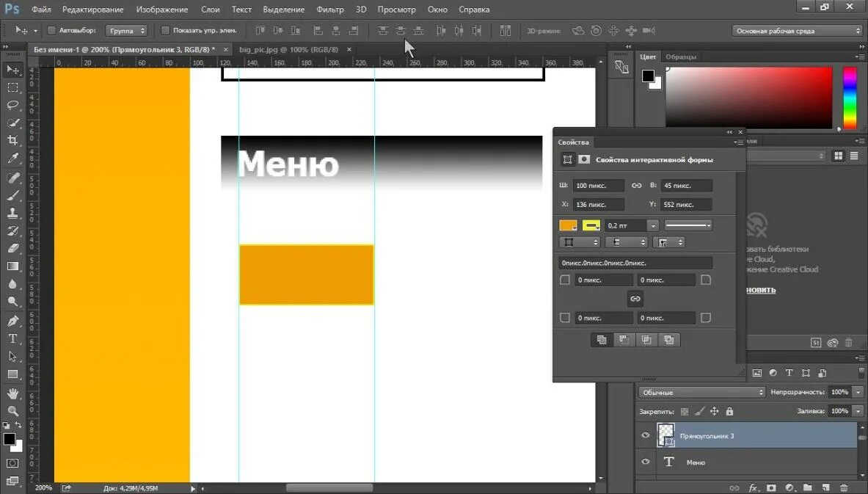868x494 pixels.
Task: Select the Eyedropper tool
Action: point(12,158)
